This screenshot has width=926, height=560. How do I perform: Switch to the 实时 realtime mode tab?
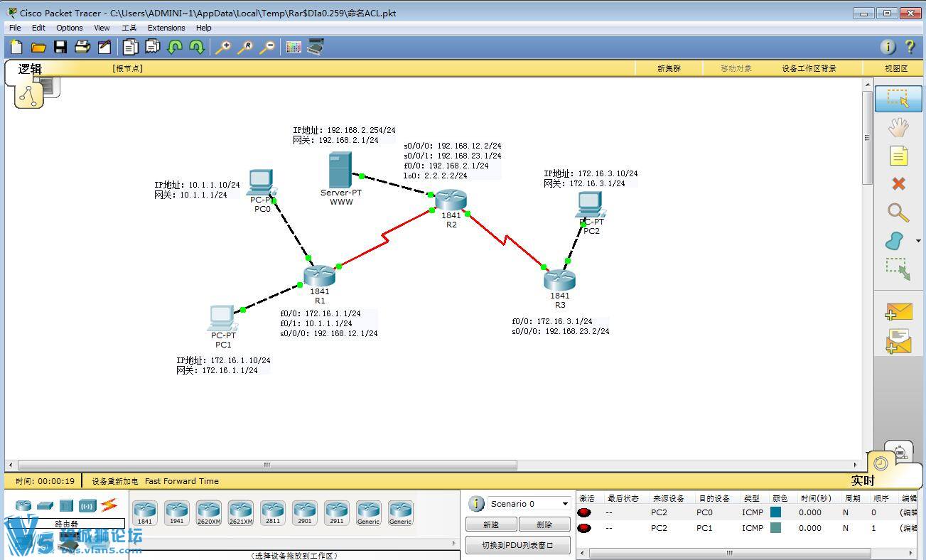[863, 480]
